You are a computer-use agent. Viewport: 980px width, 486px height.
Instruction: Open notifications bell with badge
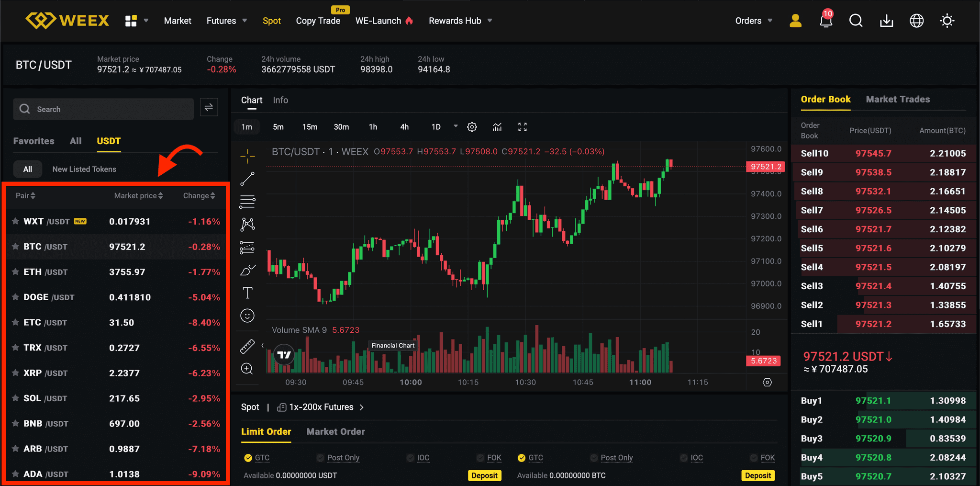click(826, 20)
